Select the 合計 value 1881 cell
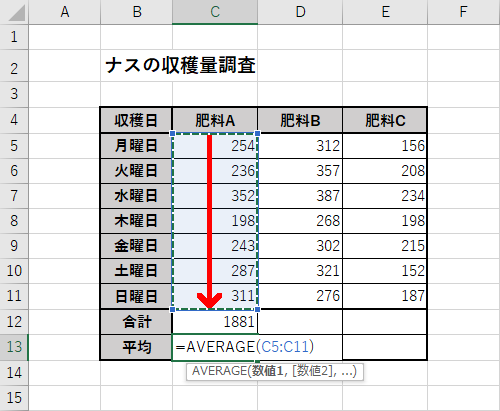The image size is (500, 411). pos(215,322)
